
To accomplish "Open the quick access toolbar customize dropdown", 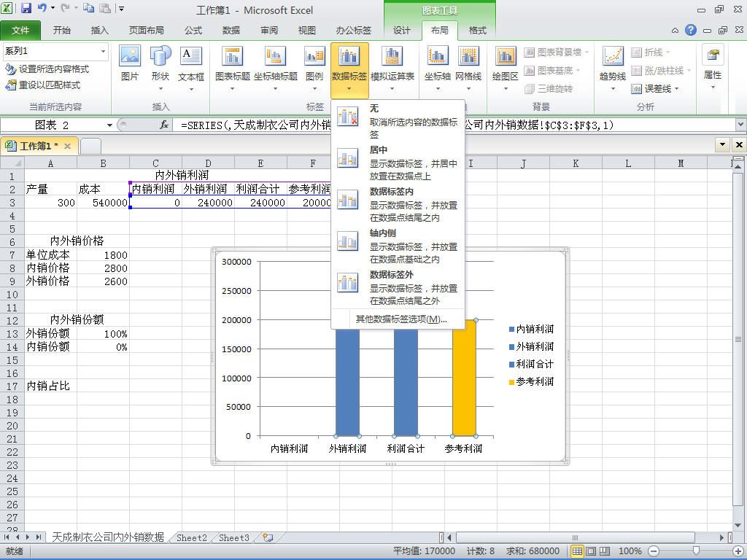I will pos(122,8).
